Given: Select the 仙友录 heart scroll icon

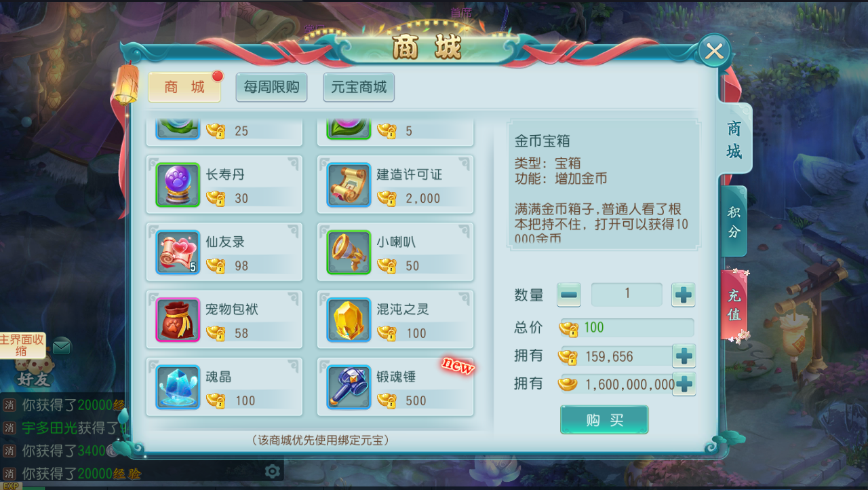Looking at the screenshot, I should [x=178, y=252].
